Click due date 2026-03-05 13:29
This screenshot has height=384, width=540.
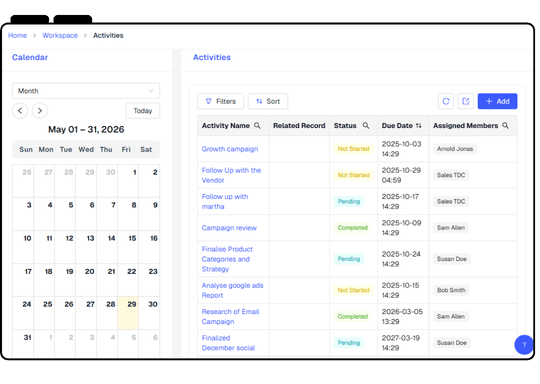tap(402, 316)
